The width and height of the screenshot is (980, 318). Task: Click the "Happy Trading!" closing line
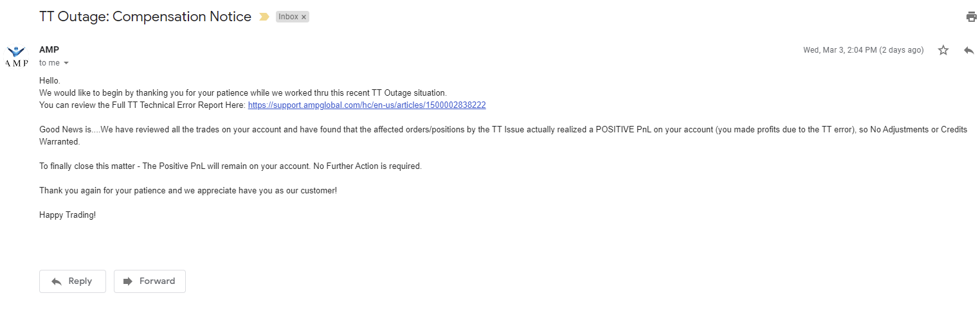click(68, 215)
